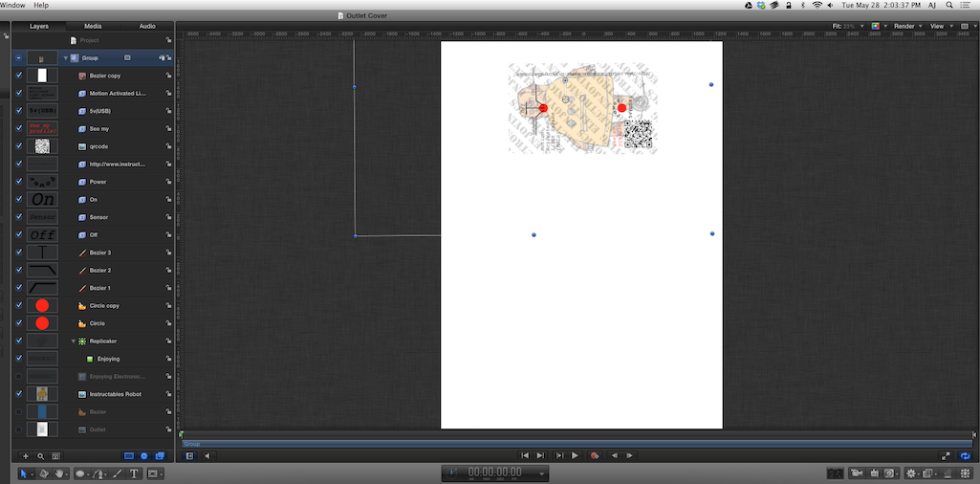Switch to the Audio tab

pyautogui.click(x=147, y=26)
